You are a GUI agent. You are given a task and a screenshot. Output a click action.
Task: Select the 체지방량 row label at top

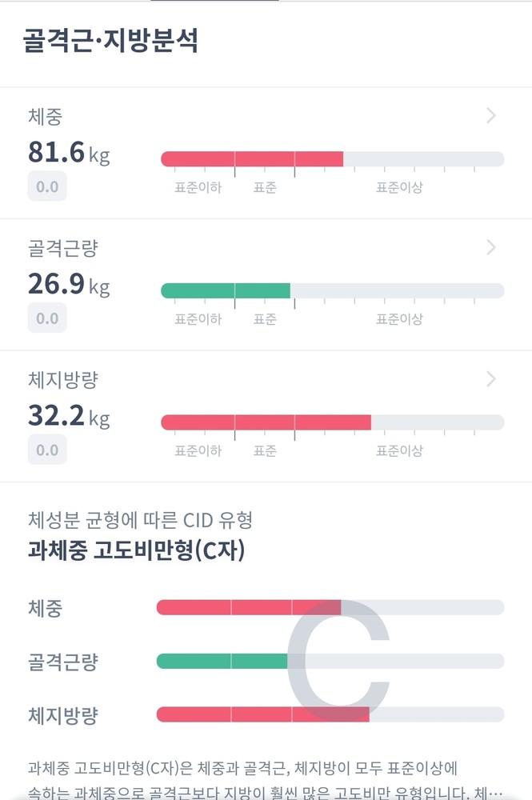point(62,379)
